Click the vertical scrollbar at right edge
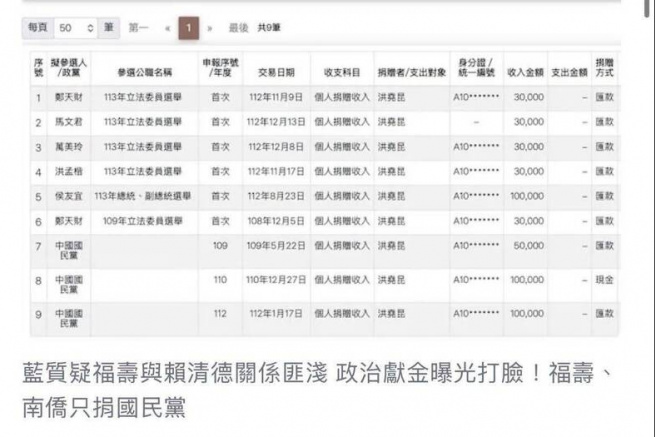655x437 pixels. click(647, 8)
